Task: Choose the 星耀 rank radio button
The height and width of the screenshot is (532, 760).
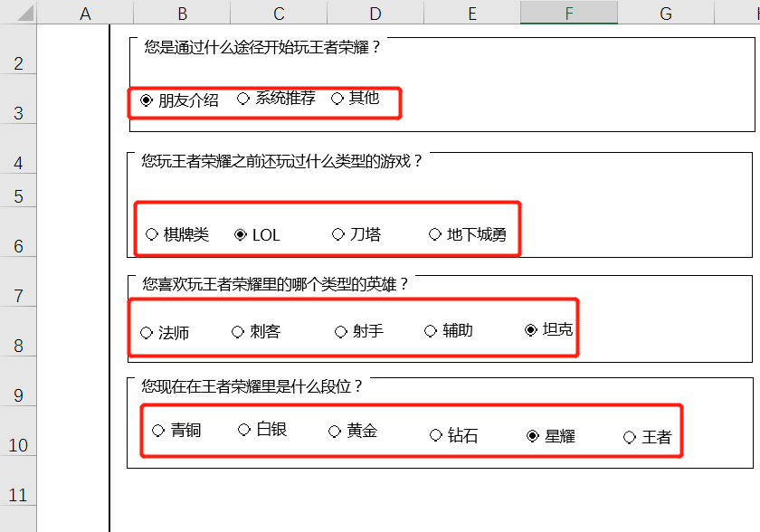Action: pos(532,436)
